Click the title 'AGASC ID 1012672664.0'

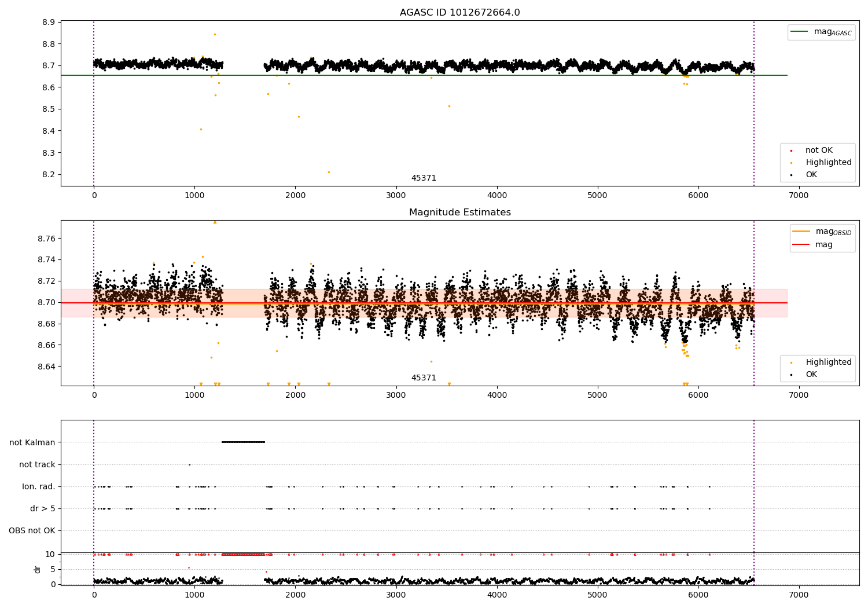coord(459,13)
